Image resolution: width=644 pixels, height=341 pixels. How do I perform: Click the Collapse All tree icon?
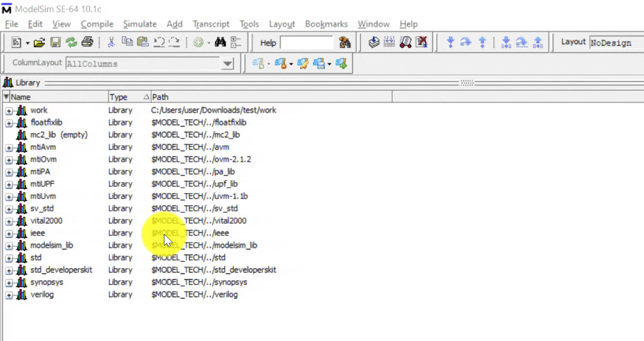point(236,42)
